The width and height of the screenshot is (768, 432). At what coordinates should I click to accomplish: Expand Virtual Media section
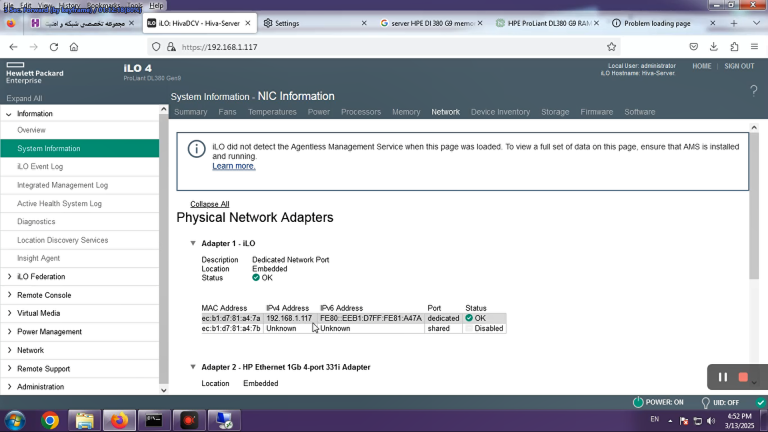[x=9, y=313]
